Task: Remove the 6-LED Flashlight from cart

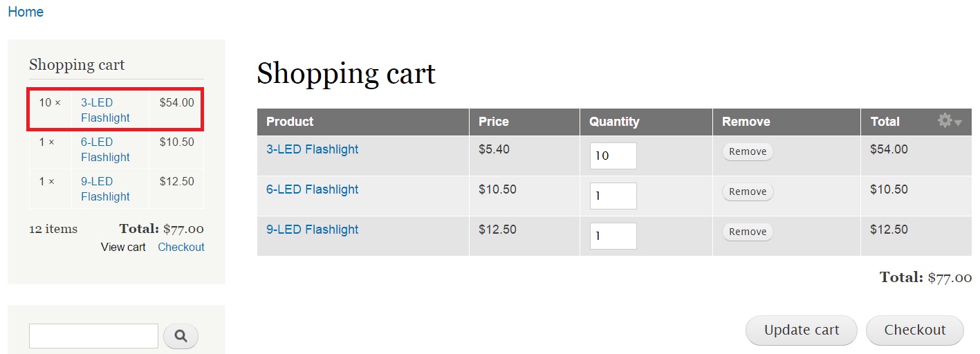Action: (x=748, y=192)
